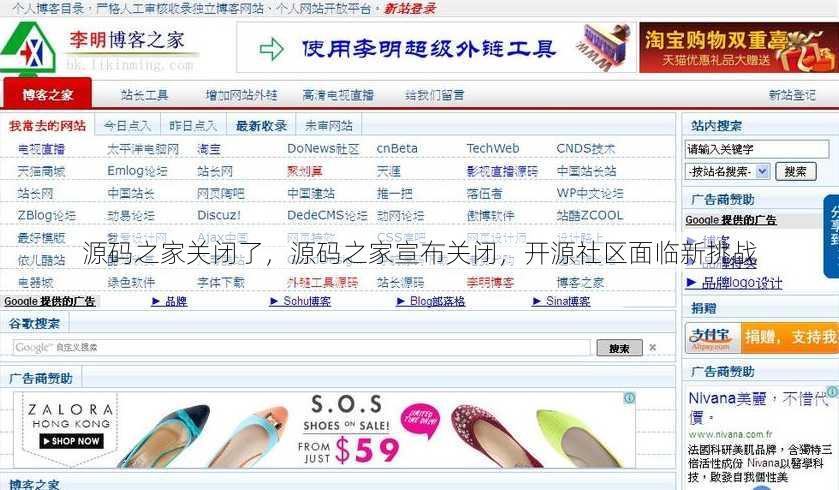Image resolution: width=839 pixels, height=490 pixels.
Task: Open the red 外链工具源码 link
Action: pyautogui.click(x=323, y=282)
